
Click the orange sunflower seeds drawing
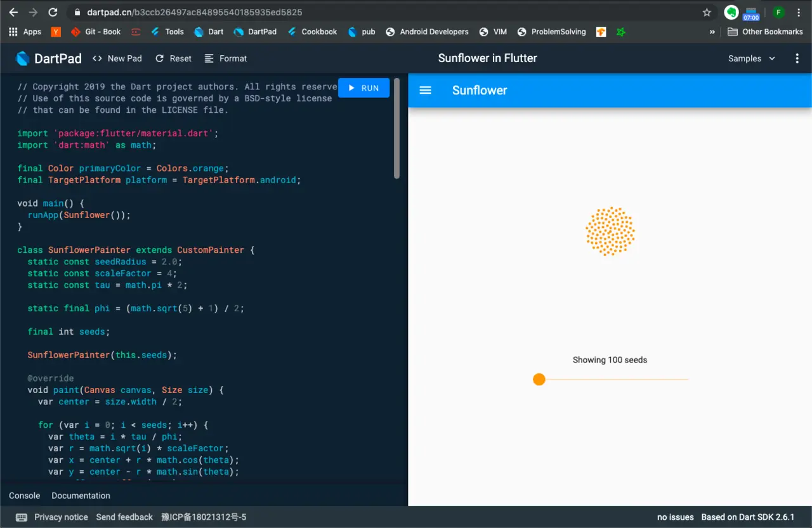point(610,231)
